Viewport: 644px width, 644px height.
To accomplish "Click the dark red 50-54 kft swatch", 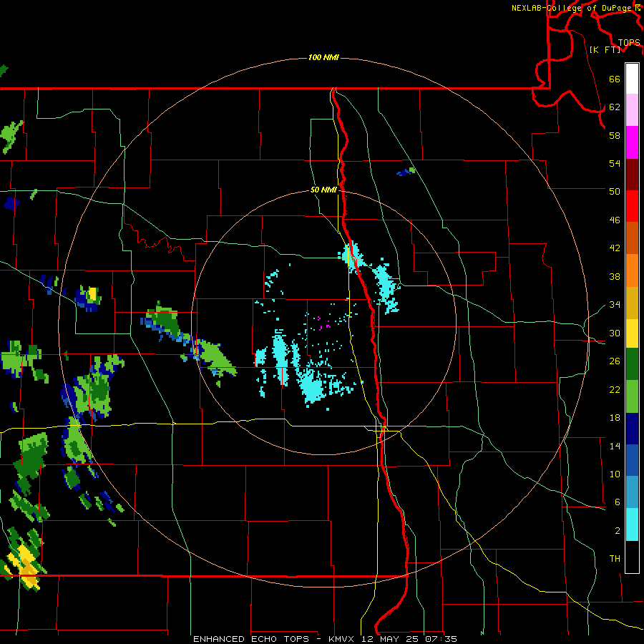I will coord(632,175).
